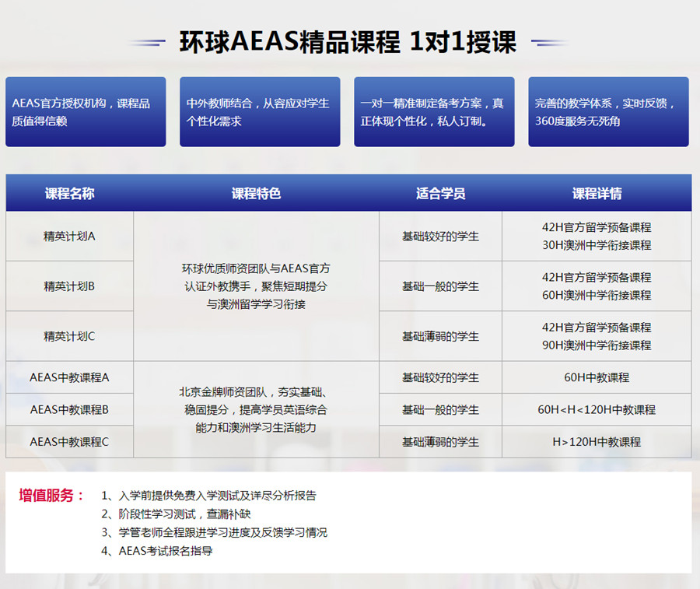Click the AEAS考试报名指导 service item

[x=165, y=551]
